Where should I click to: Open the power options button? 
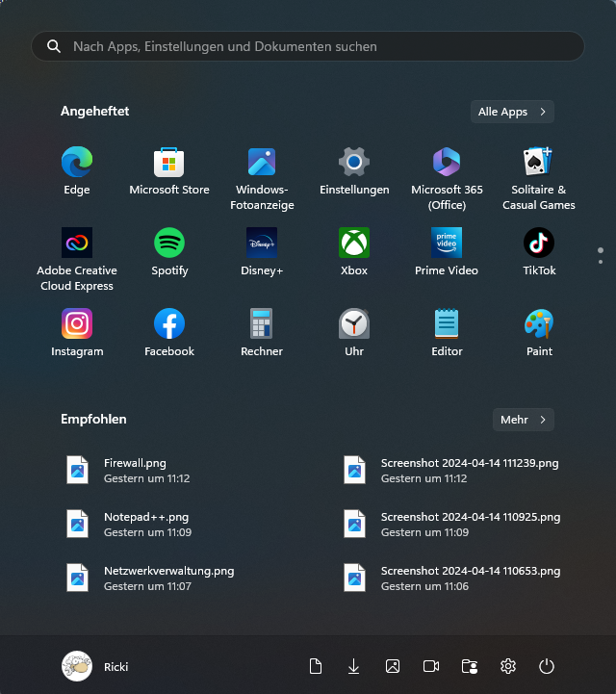(x=547, y=666)
